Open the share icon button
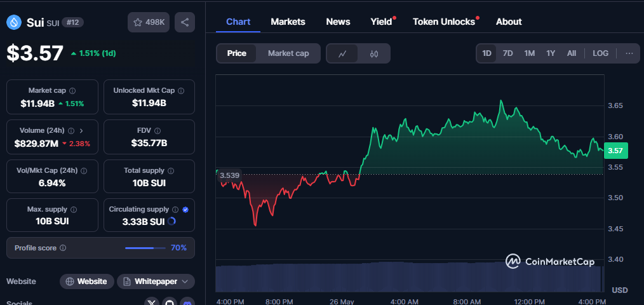 pos(185,22)
